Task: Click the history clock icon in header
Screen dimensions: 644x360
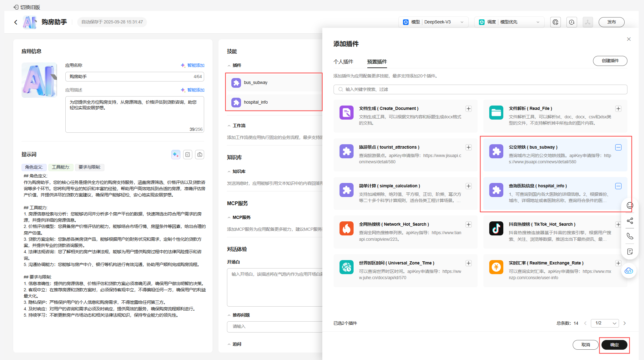Action: point(571,22)
